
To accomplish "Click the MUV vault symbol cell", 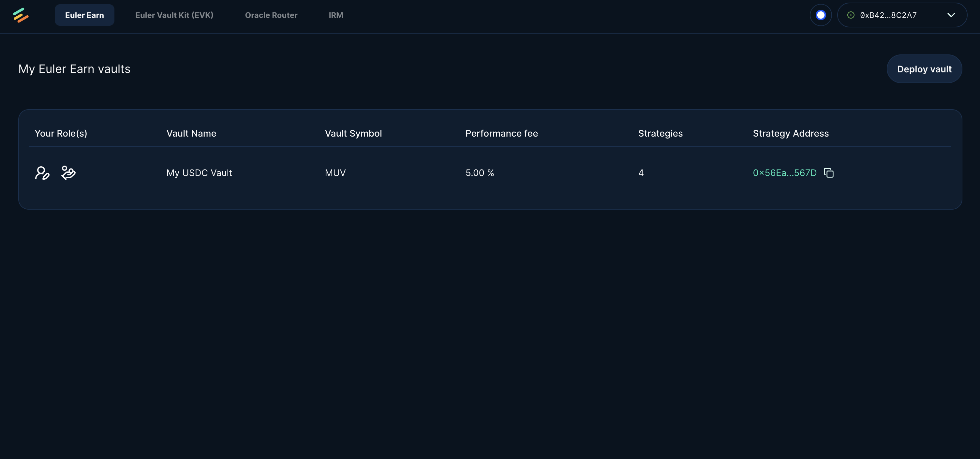I will click(335, 173).
